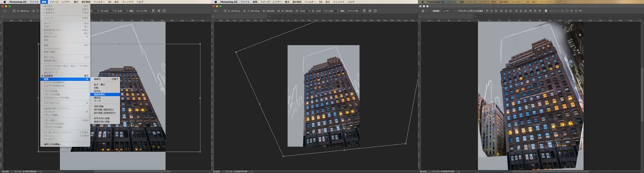
Task: Click 水平方向に反転 menu entry
Action: 102,118
